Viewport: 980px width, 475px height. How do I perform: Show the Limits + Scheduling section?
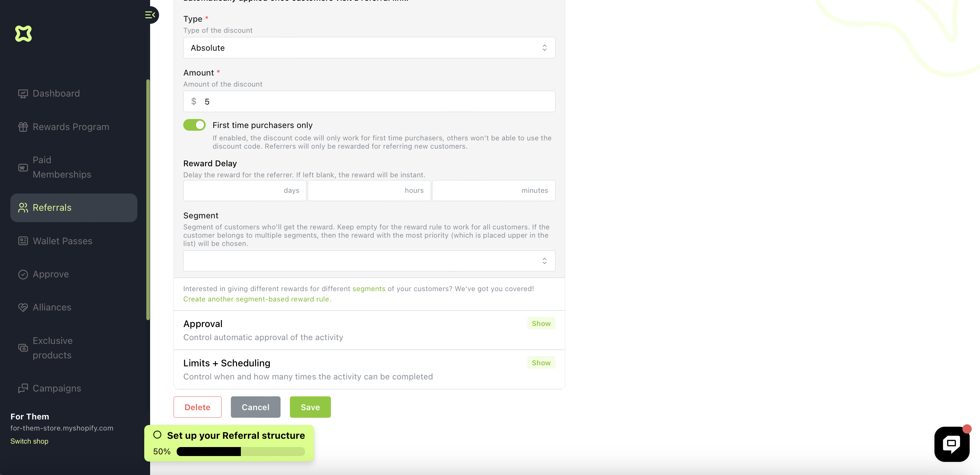click(x=541, y=363)
